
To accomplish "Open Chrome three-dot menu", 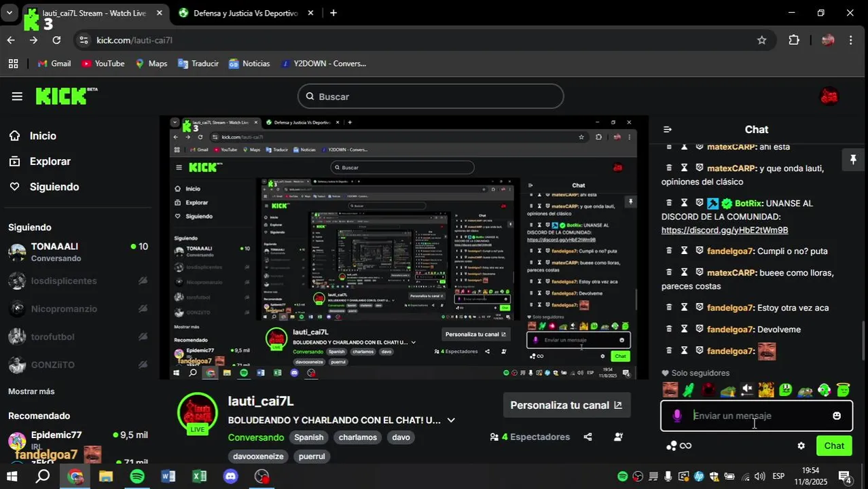I will pyautogui.click(x=851, y=40).
